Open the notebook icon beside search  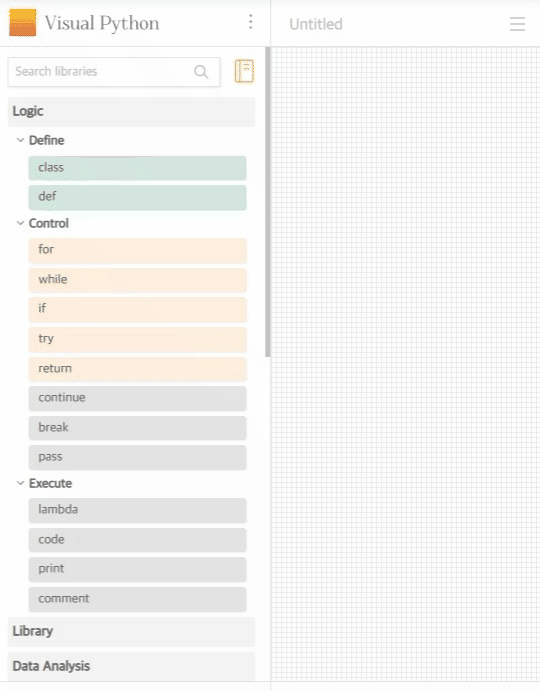[244, 71]
